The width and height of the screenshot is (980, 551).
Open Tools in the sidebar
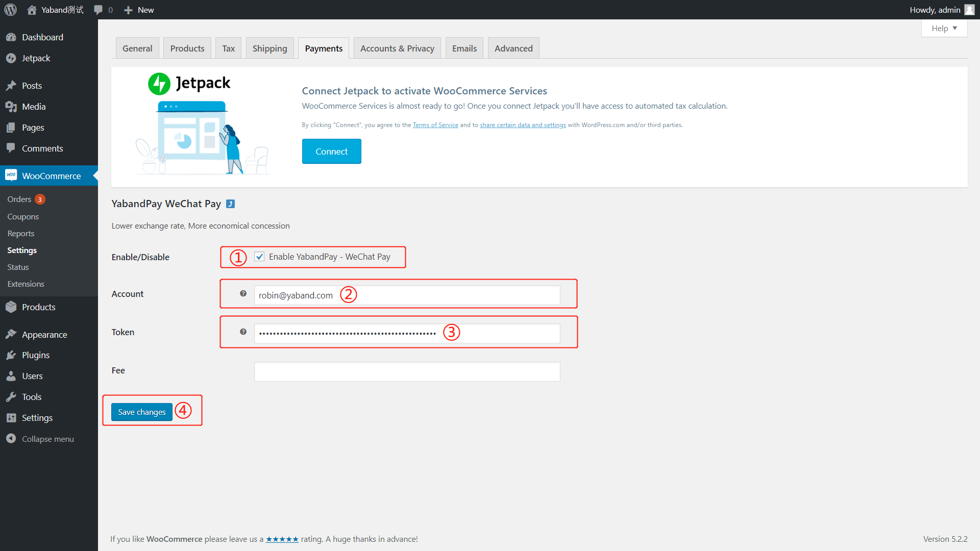[x=32, y=397]
